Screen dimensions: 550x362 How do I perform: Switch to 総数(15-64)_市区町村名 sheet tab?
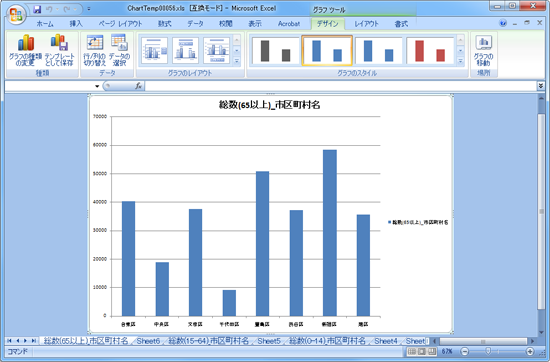click(208, 341)
